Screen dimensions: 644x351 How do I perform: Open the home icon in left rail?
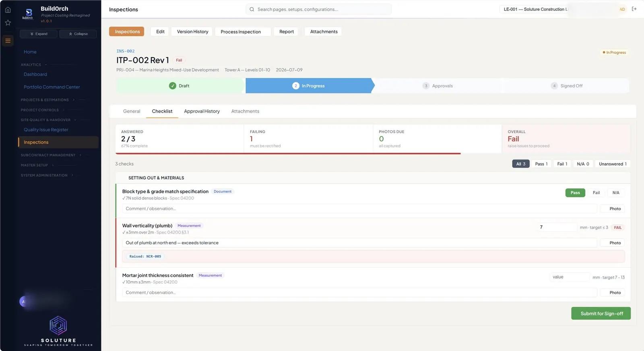[x=8, y=10]
